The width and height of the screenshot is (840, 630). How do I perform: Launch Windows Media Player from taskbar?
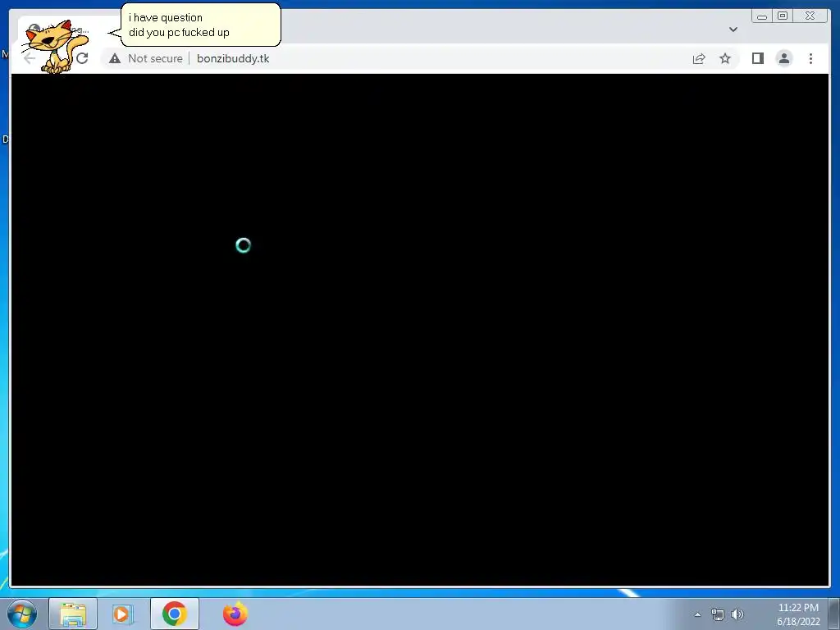122,614
